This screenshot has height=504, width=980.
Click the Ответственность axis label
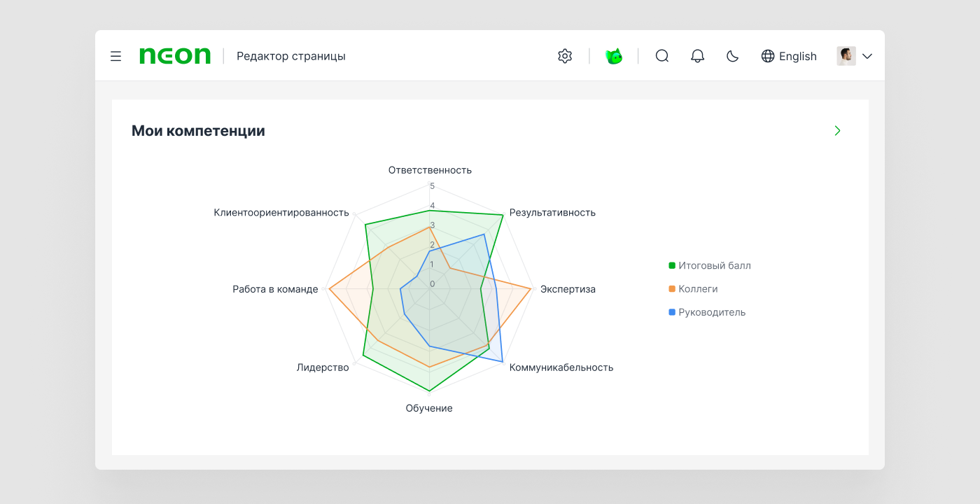pyautogui.click(x=430, y=170)
